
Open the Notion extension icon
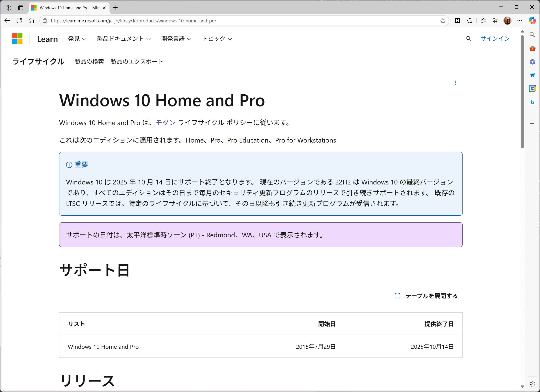pos(457,21)
